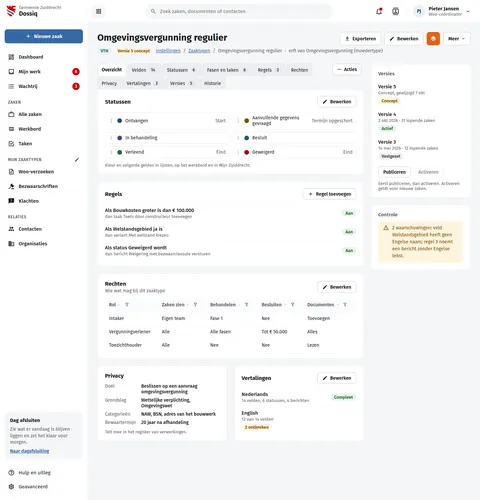Open Geavanceerd settings
The height and width of the screenshot is (500, 480).
(x=44, y=487)
